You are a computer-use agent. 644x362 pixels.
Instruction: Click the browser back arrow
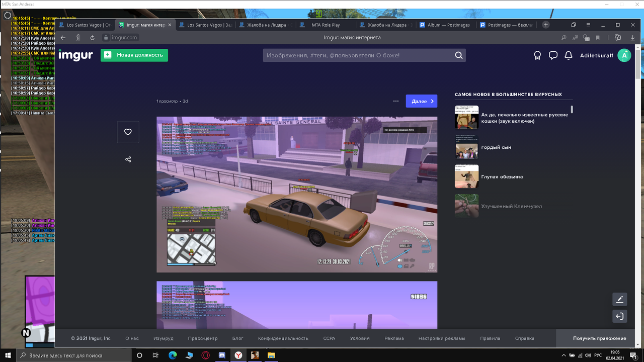pos(63,37)
